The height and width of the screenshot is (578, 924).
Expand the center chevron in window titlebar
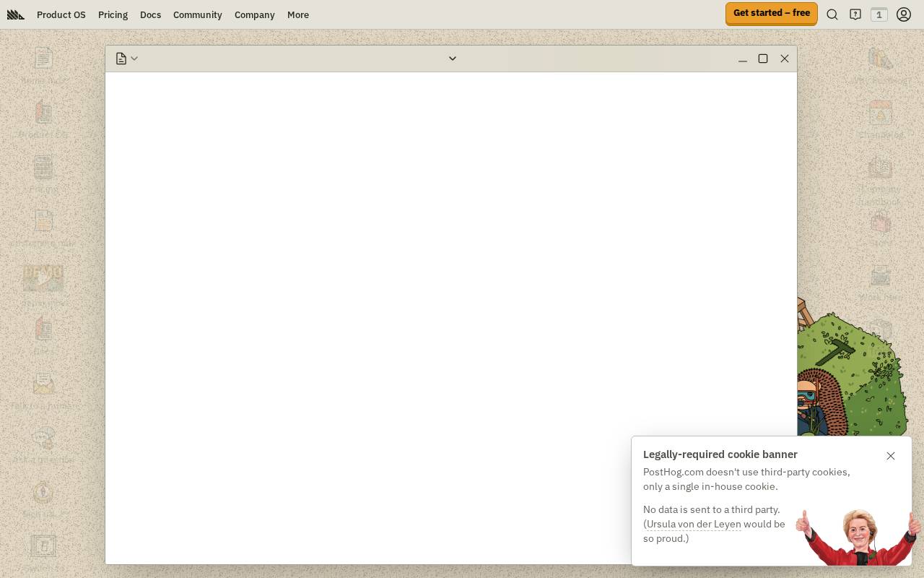453,59
